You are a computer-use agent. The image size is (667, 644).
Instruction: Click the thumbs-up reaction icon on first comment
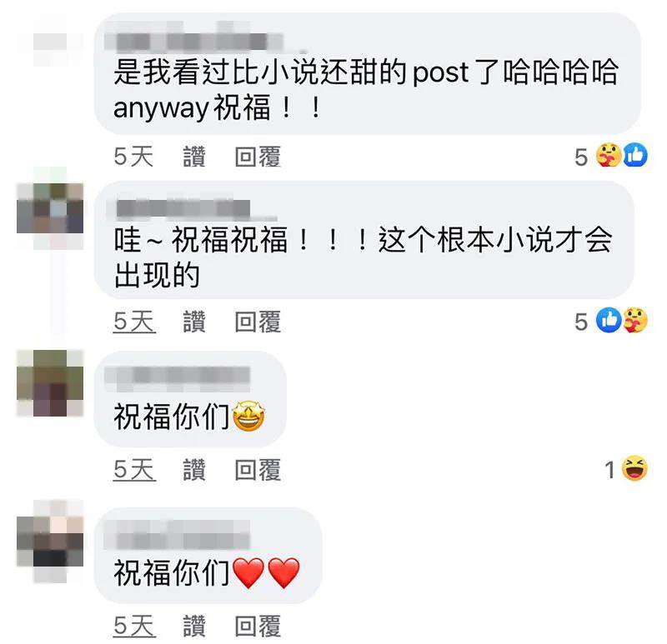(x=635, y=156)
